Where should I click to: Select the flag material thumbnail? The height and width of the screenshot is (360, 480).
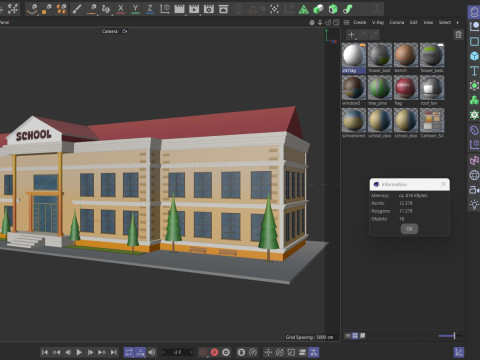click(406, 87)
